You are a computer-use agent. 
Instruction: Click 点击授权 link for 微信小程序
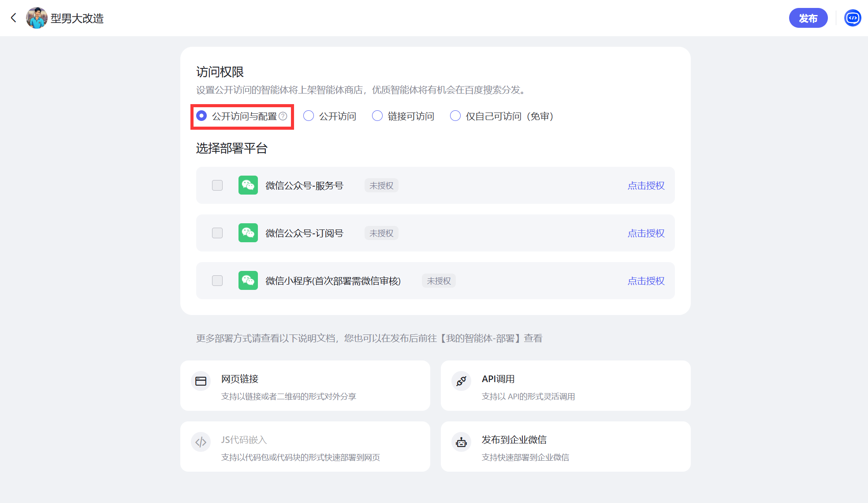coord(646,281)
